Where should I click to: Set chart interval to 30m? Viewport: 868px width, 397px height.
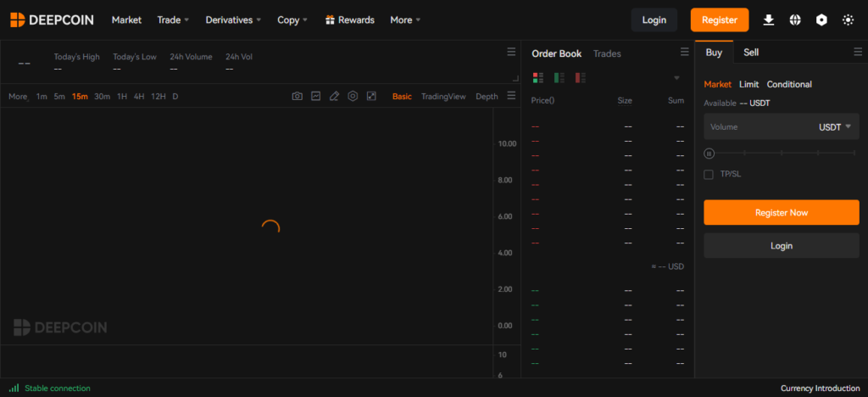(x=102, y=97)
